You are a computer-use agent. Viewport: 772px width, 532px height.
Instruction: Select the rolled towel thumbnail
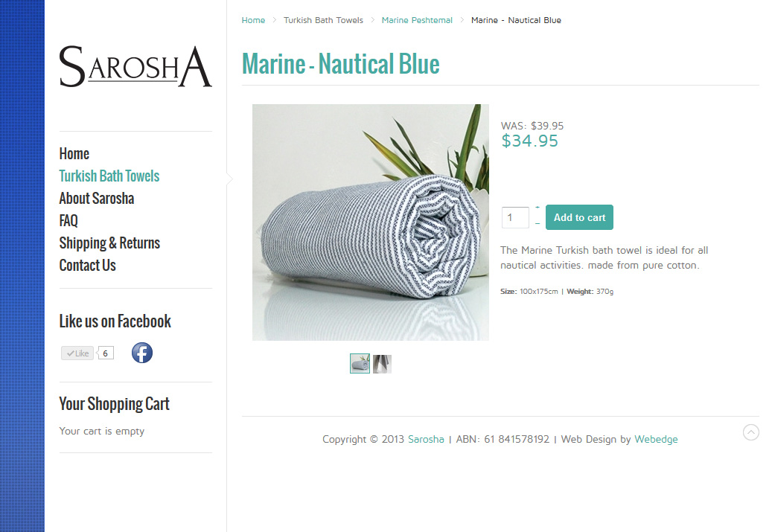[360, 364]
